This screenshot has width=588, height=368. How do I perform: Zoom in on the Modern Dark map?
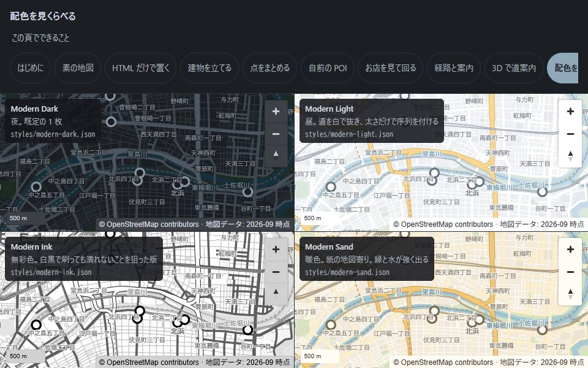[x=276, y=112]
